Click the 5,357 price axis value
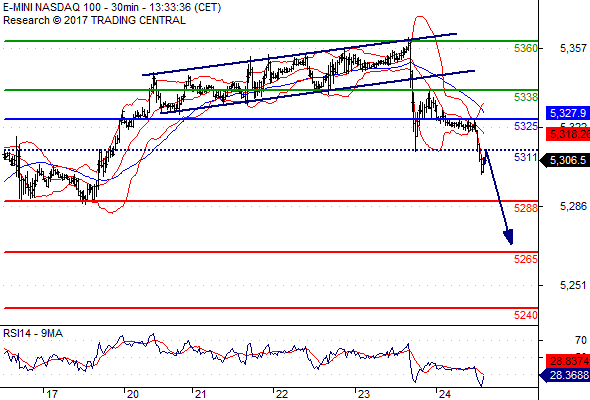This screenshot has height=400, width=590. [573, 48]
